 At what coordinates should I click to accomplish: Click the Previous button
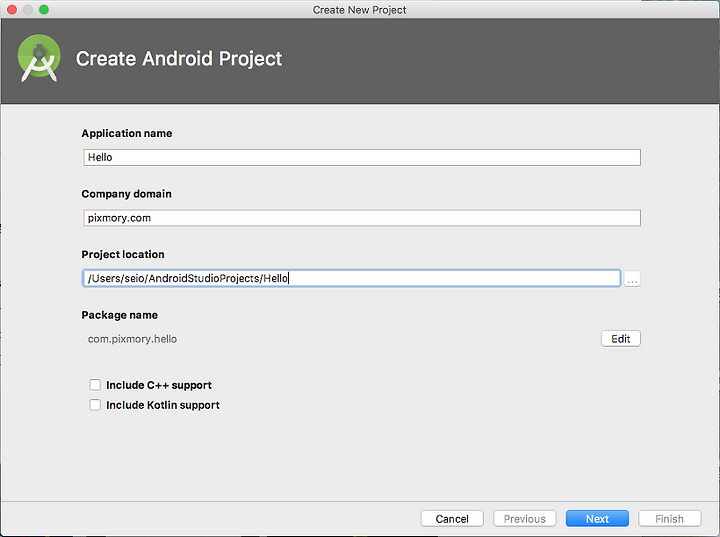(x=524, y=519)
